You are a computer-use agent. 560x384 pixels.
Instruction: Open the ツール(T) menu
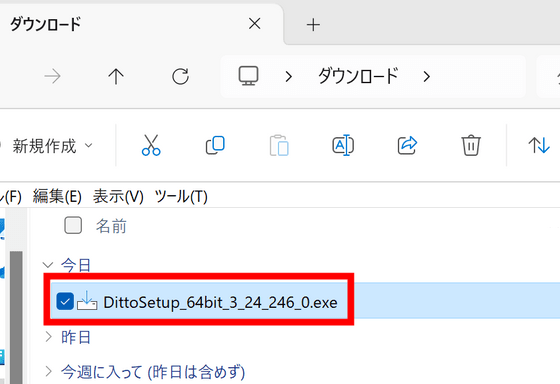point(181,196)
